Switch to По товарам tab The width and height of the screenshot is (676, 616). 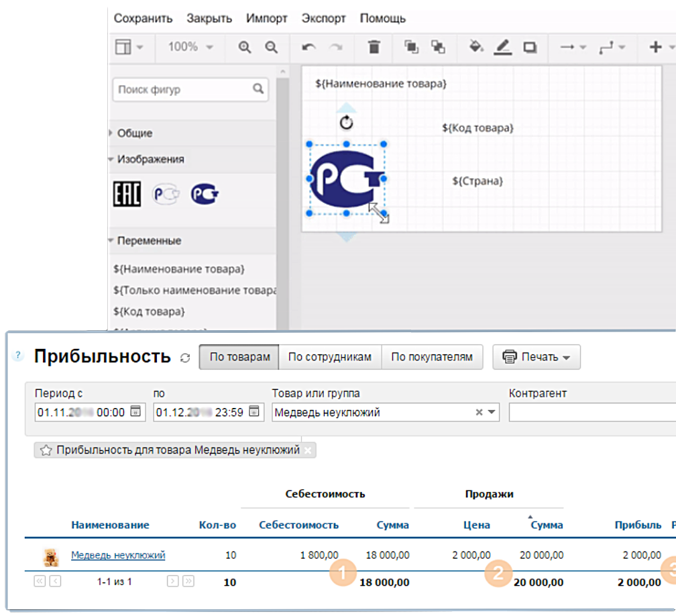(x=239, y=357)
